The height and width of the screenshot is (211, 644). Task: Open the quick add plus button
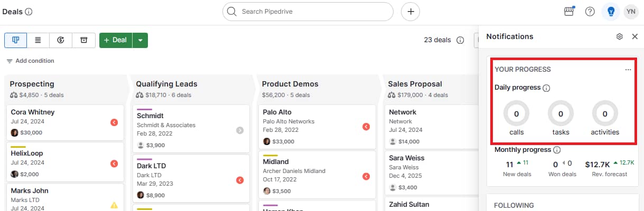(x=410, y=12)
